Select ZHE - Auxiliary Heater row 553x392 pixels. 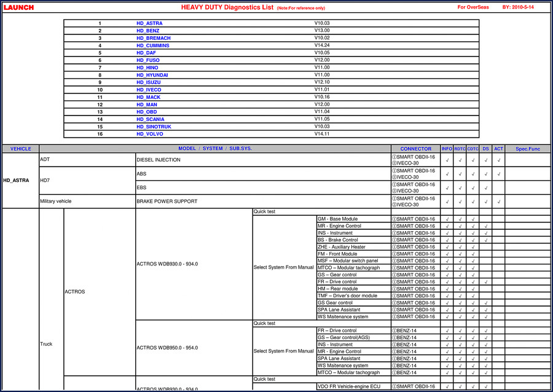point(354,247)
